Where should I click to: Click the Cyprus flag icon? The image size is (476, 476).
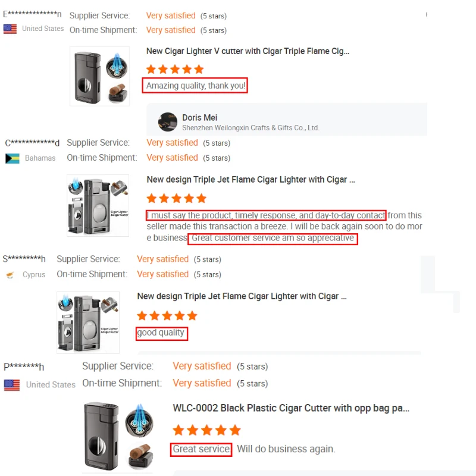click(x=10, y=275)
